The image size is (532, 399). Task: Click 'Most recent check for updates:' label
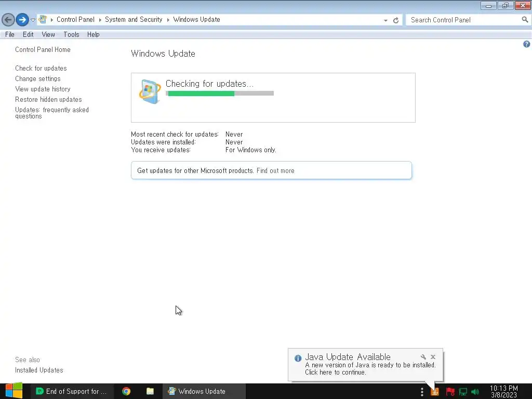click(x=175, y=135)
